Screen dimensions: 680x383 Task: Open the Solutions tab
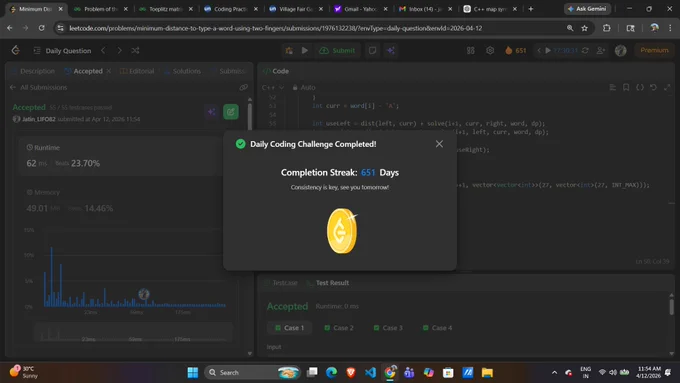[182, 71]
